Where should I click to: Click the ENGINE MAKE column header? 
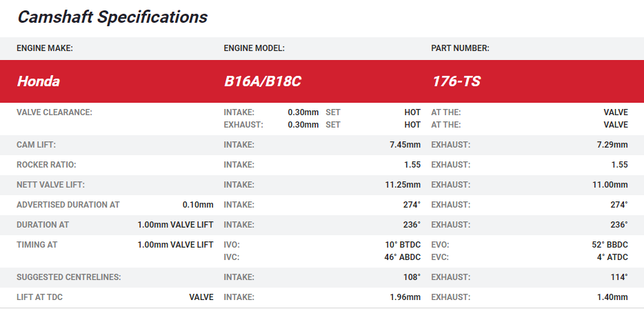(x=45, y=48)
